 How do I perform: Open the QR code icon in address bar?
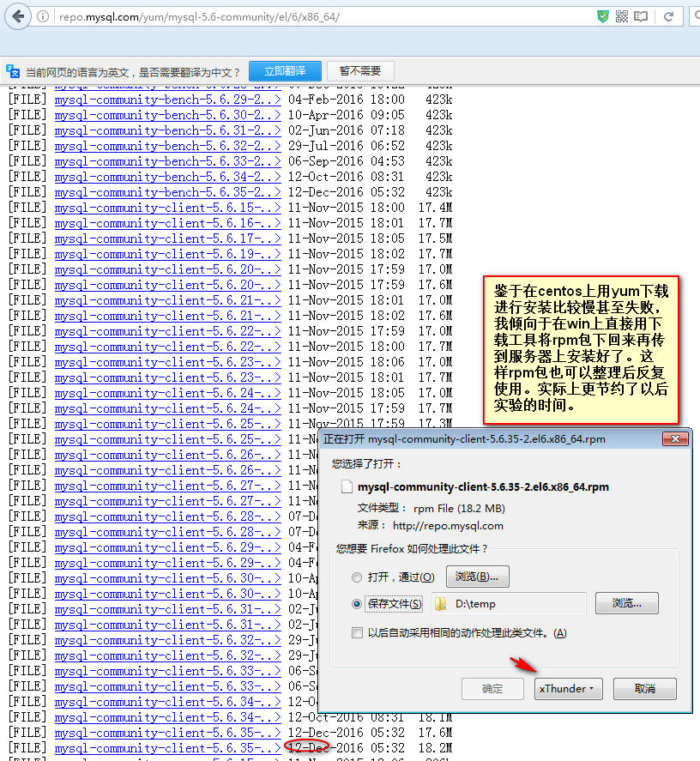(622, 16)
